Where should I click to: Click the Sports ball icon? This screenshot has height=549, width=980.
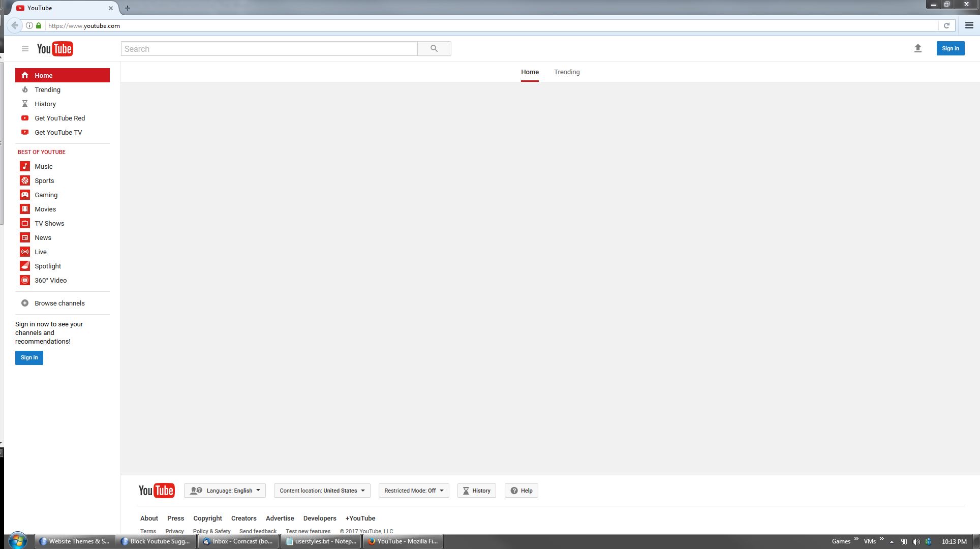[25, 180]
